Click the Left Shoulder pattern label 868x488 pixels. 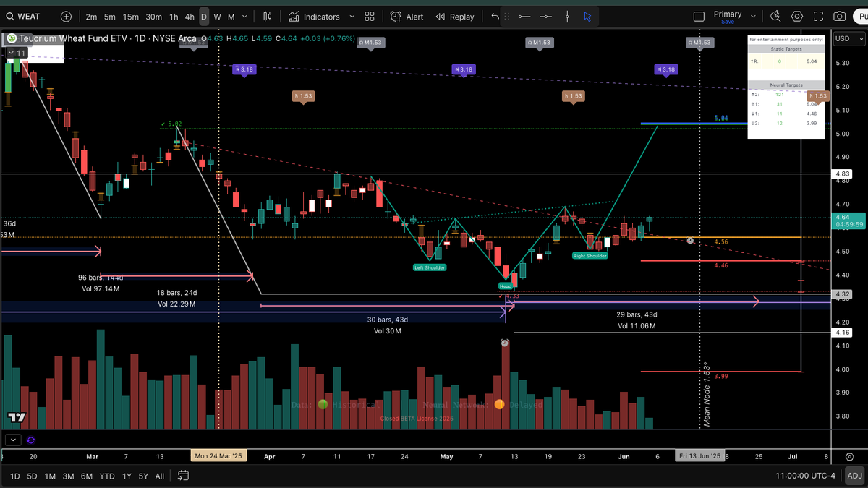[430, 267]
